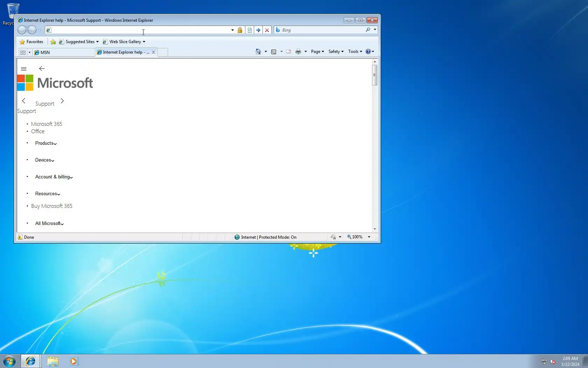Open the Windows Start menu
The width and height of the screenshot is (588, 368).
pyautogui.click(x=9, y=361)
